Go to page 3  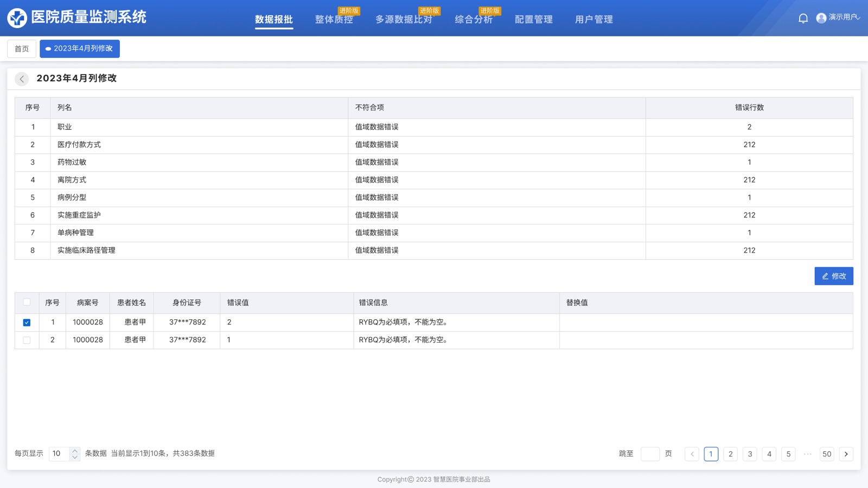750,454
